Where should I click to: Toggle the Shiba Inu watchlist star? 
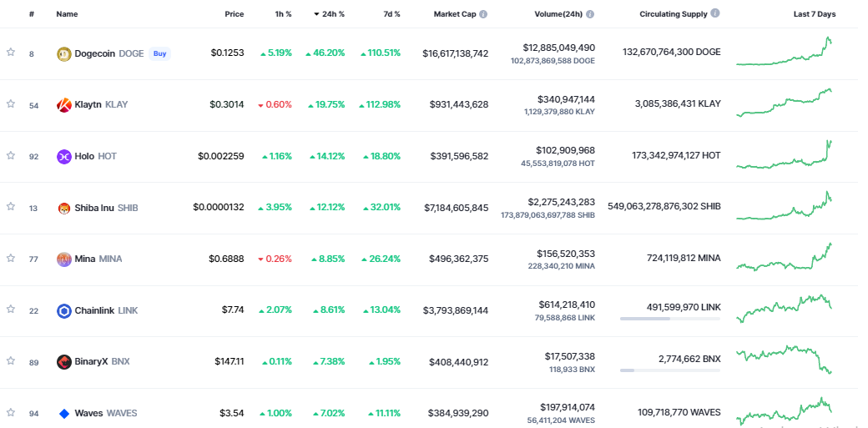(x=11, y=207)
